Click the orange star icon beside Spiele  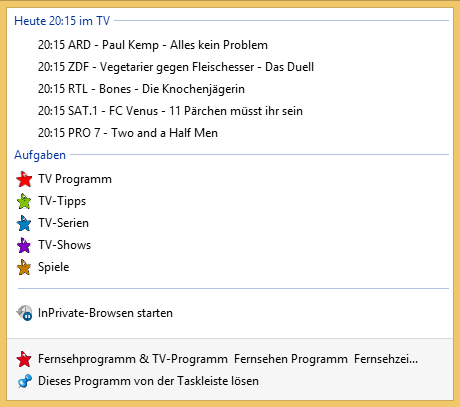pos(24,267)
